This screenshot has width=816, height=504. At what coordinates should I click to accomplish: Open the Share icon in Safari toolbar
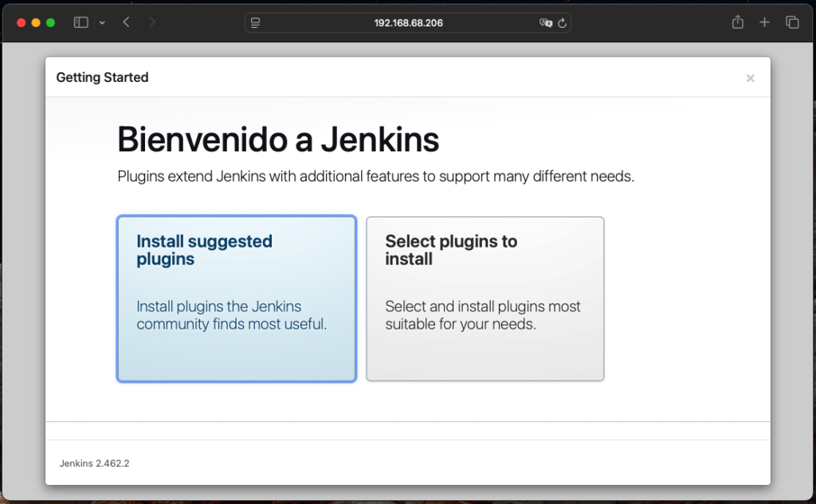[737, 21]
